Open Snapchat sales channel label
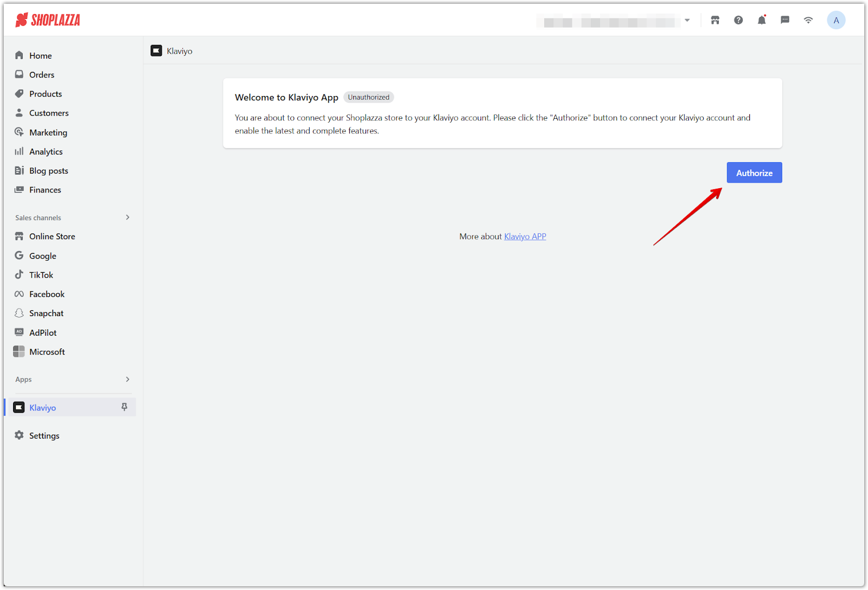This screenshot has width=868, height=590. click(46, 313)
